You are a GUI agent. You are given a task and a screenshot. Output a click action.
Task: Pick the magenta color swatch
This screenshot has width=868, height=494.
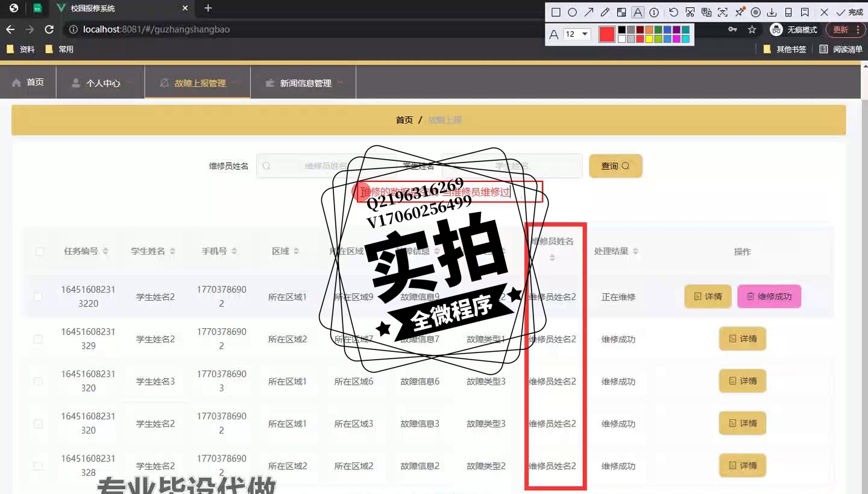point(676,39)
